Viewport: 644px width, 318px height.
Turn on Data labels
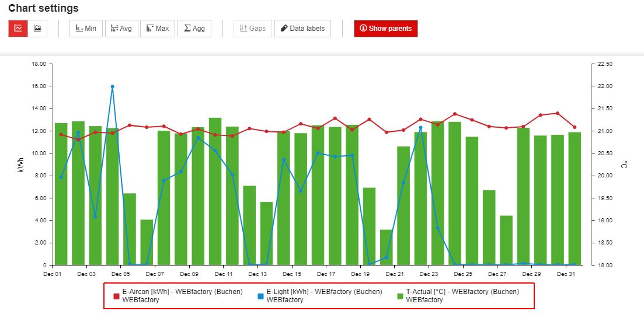pyautogui.click(x=302, y=28)
